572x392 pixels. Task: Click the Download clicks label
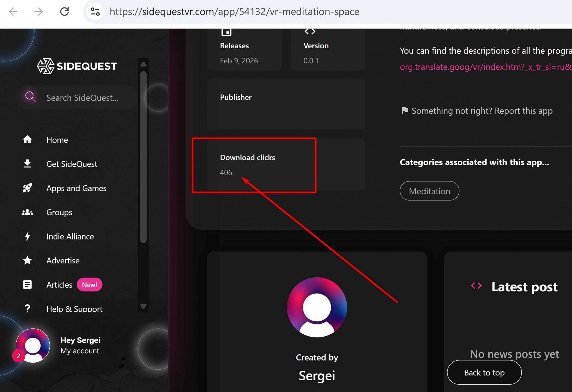click(248, 157)
